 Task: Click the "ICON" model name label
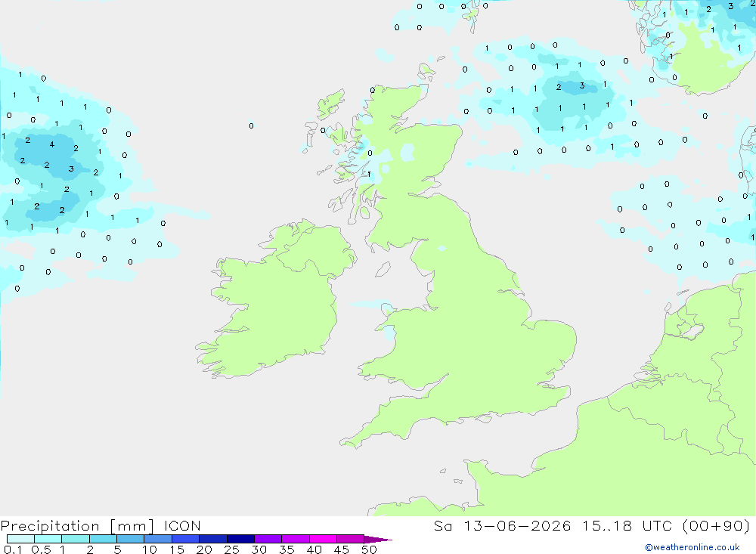(182, 525)
